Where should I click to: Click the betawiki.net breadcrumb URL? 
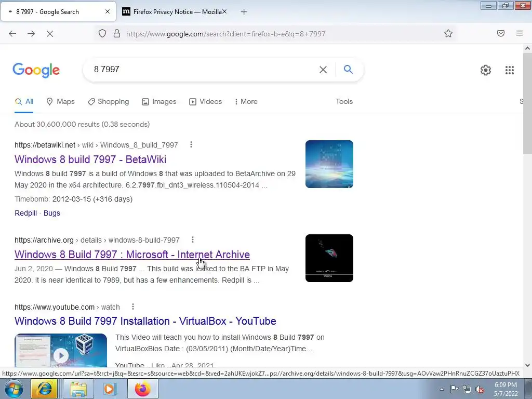96,145
